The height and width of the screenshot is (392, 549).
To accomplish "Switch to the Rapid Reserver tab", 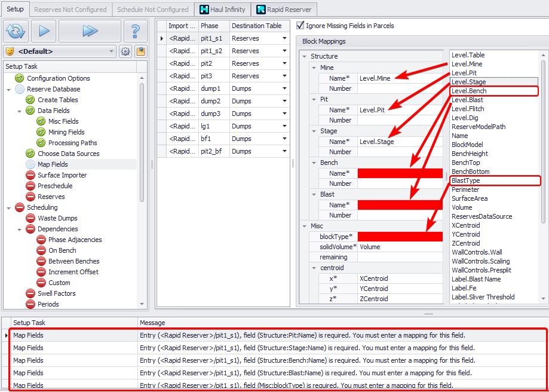I will pos(284,10).
